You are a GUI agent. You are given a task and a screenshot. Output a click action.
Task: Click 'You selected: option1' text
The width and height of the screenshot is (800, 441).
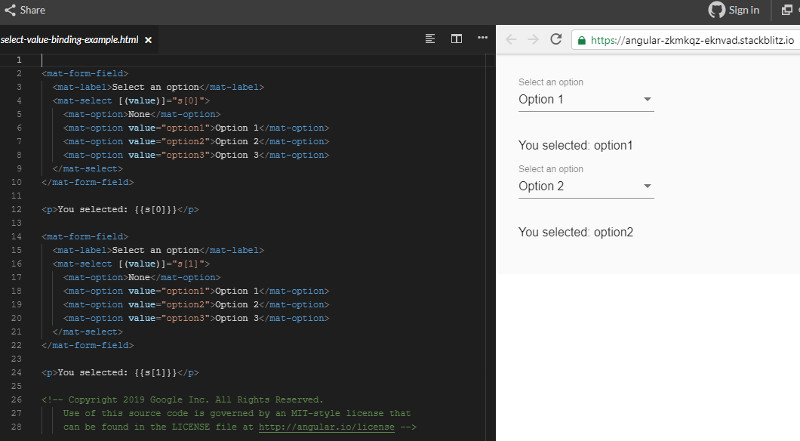[576, 145]
